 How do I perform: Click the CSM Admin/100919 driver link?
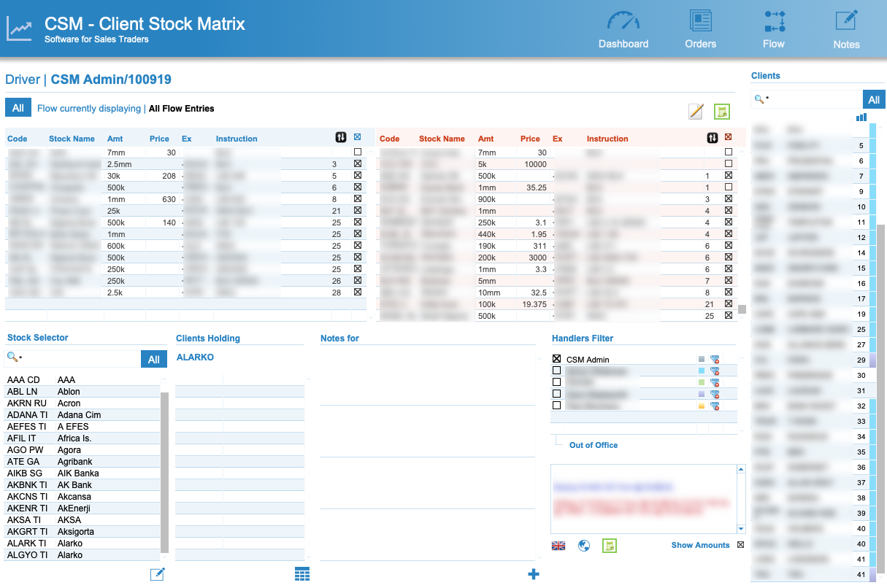[111, 80]
